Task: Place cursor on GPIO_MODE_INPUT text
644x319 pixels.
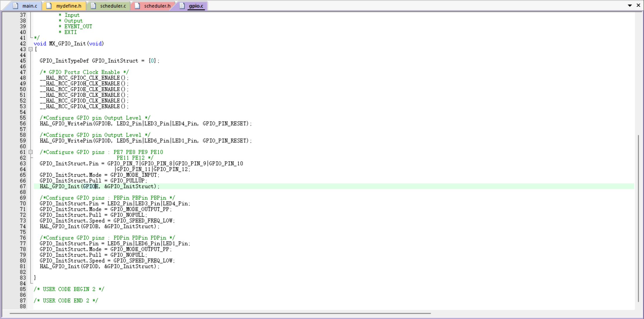Action: 134,175
